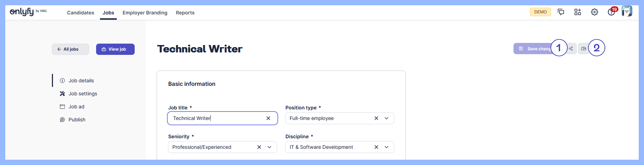Expand the Position type dropdown
Screen dimensions: 644x165
(387, 118)
